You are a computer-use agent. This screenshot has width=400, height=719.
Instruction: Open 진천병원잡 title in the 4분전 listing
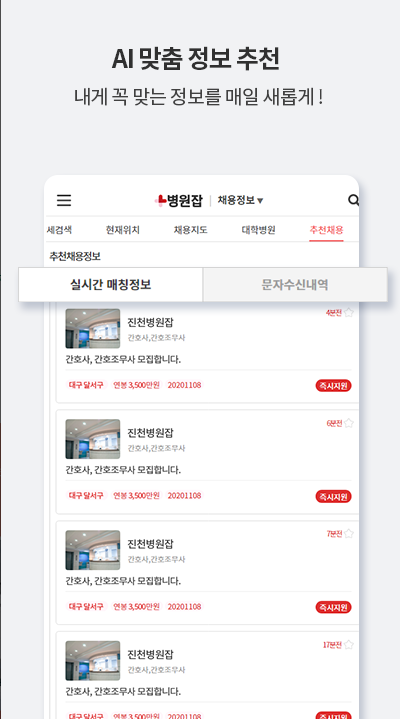tap(150, 322)
